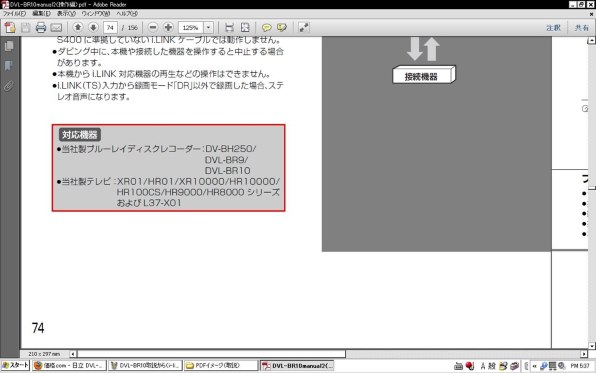The width and height of the screenshot is (596, 373).
Task: Click the fit width scrolling icon
Action: (x=229, y=27)
